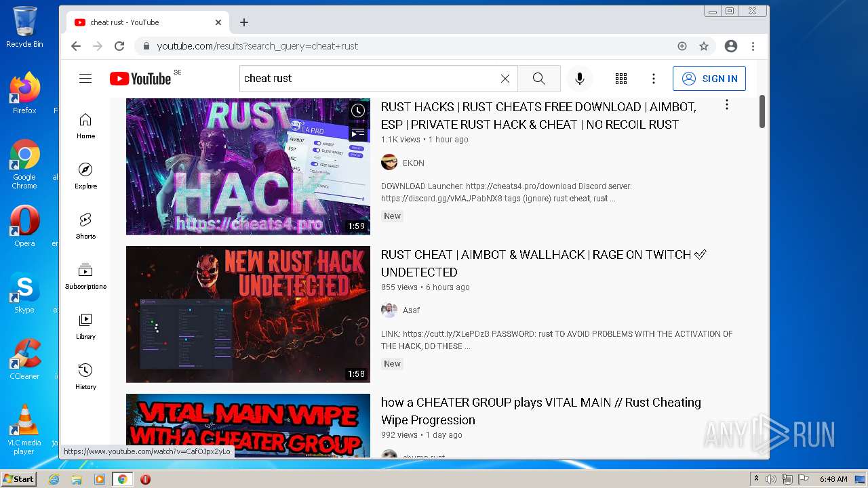Screen dimensions: 868x488
Task: Visit the Asaf channel name
Action: pos(411,310)
